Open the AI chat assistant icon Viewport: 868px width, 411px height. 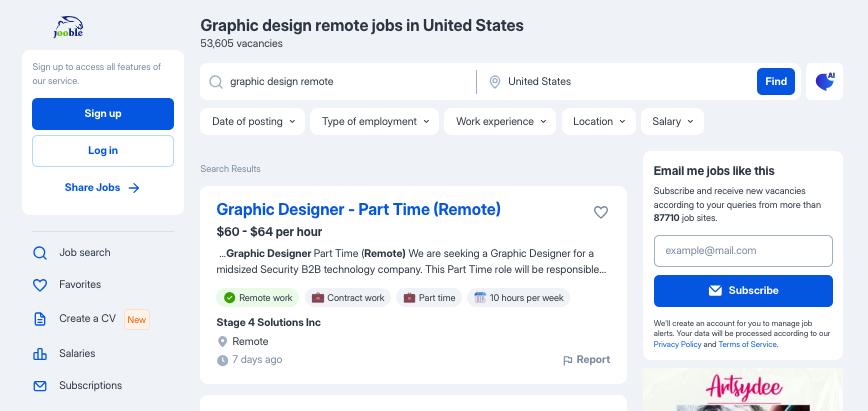tap(824, 81)
